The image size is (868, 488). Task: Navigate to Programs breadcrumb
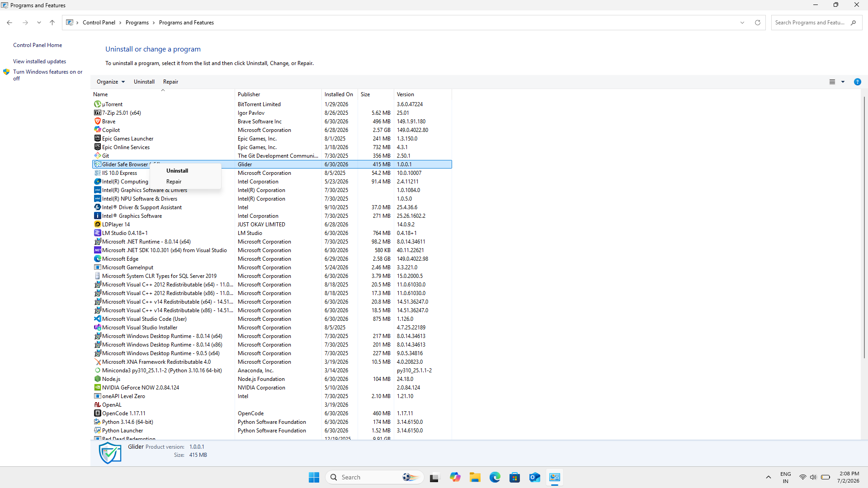click(x=137, y=23)
